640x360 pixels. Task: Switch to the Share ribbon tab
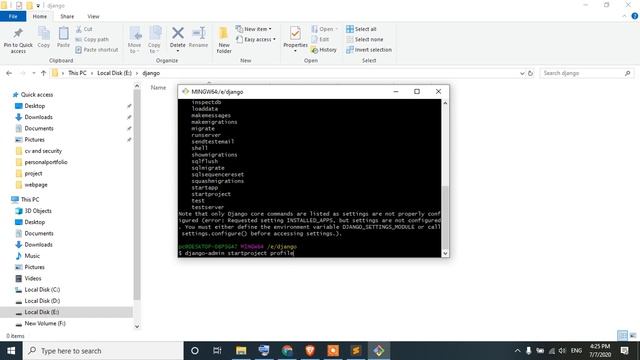coord(67,16)
